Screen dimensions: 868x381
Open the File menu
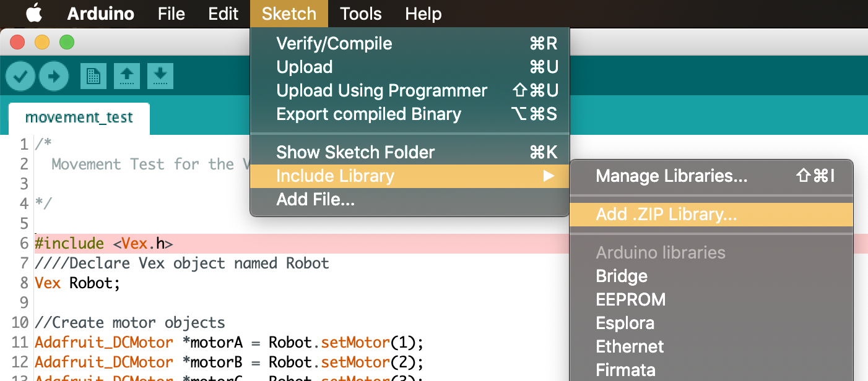pos(171,14)
